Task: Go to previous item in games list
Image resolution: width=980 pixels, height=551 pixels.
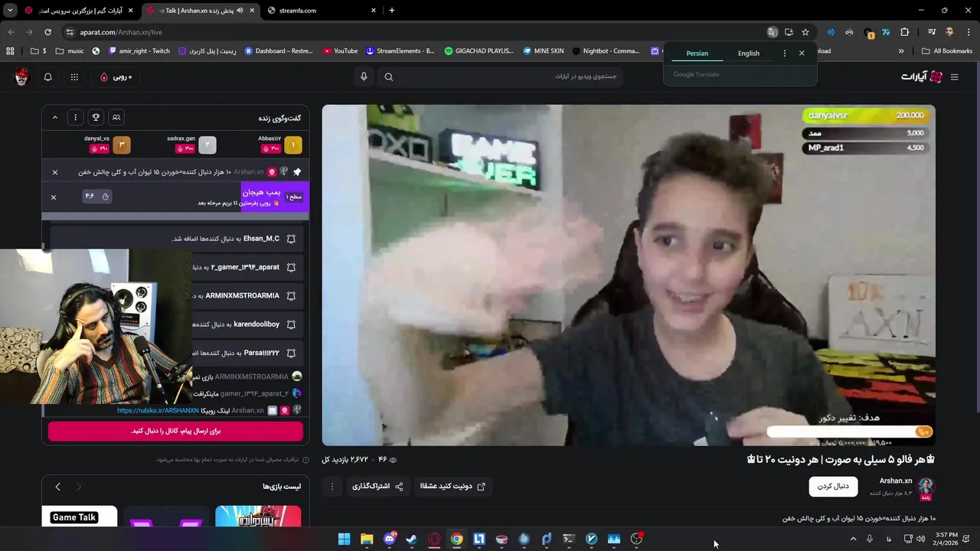Action: (78, 487)
